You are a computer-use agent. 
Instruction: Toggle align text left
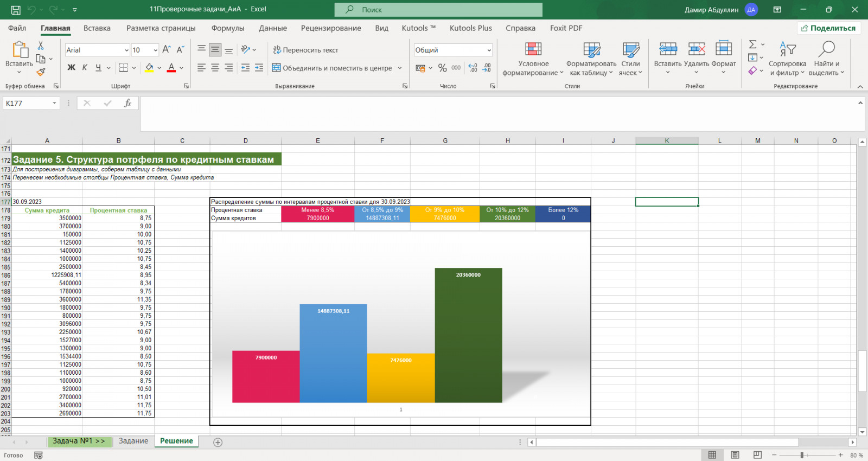(202, 68)
